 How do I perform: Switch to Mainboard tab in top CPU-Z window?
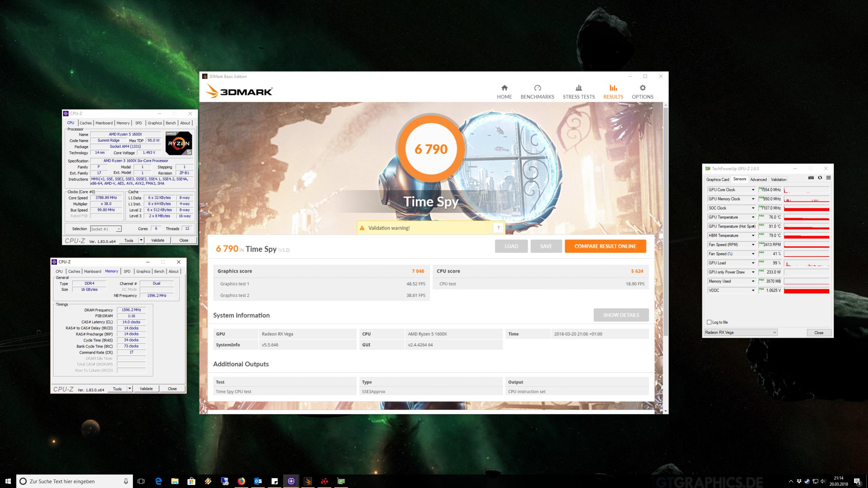tap(104, 123)
